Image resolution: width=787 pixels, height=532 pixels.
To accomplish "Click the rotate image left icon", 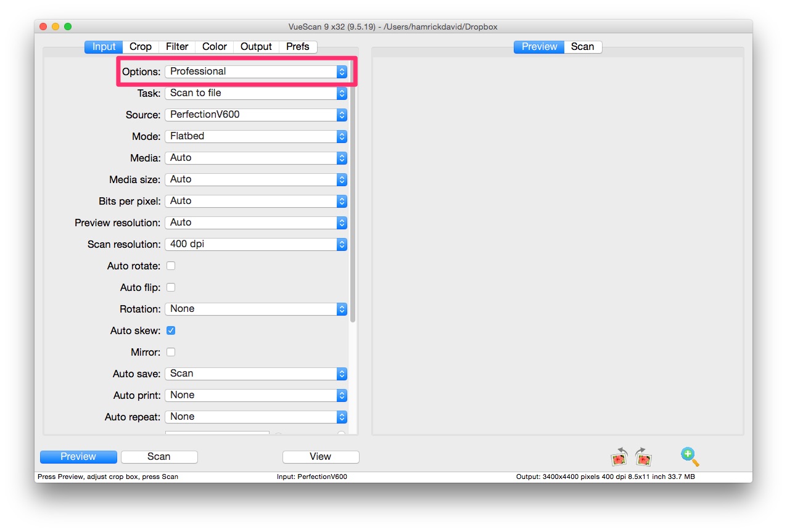I will (x=619, y=457).
